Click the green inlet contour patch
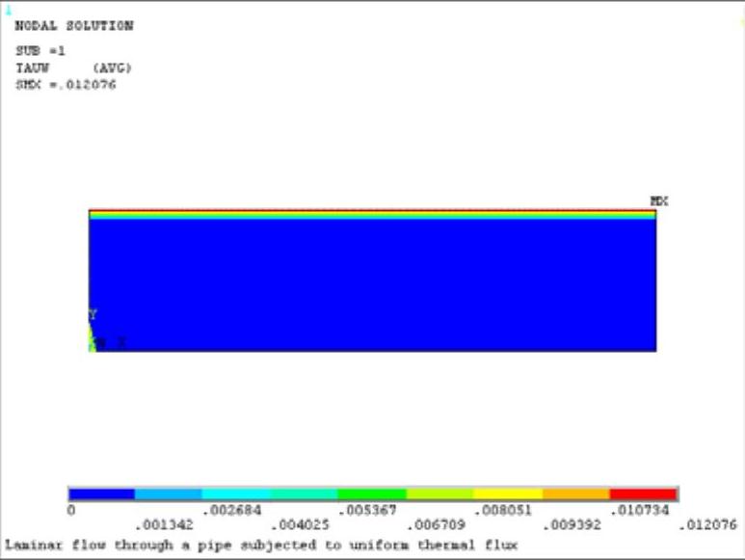The height and width of the screenshot is (560, 745). pos(92,339)
